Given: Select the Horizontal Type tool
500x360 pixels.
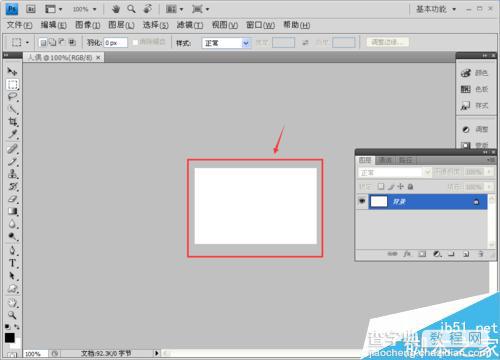Looking at the screenshot, I should pos(12,263).
